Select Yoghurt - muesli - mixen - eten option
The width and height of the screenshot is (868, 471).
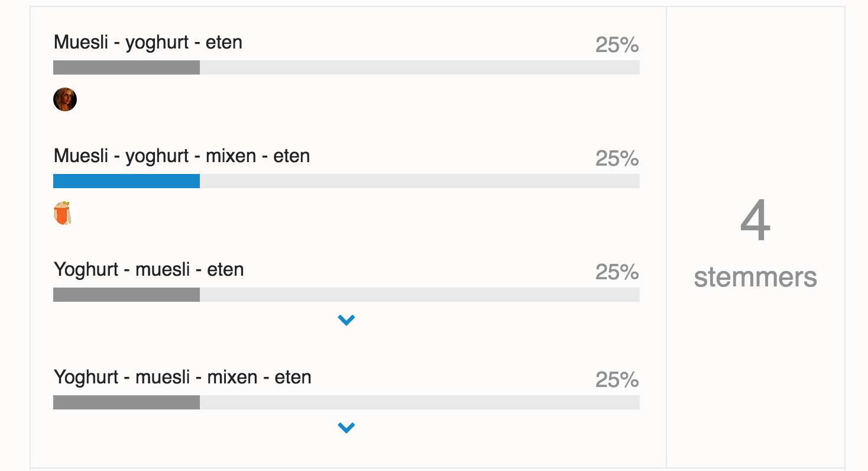pyautogui.click(x=182, y=378)
